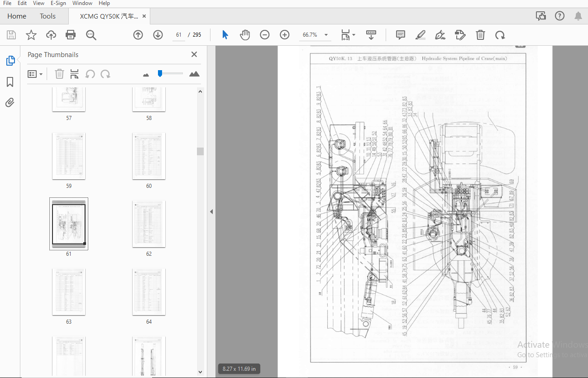Close the Page Thumbnails panel
588x378 pixels.
pos(194,54)
